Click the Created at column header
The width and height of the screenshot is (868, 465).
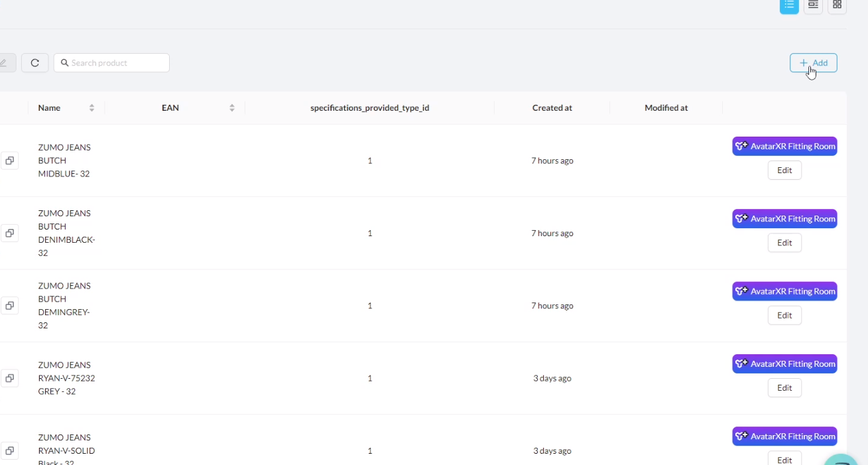click(x=552, y=108)
